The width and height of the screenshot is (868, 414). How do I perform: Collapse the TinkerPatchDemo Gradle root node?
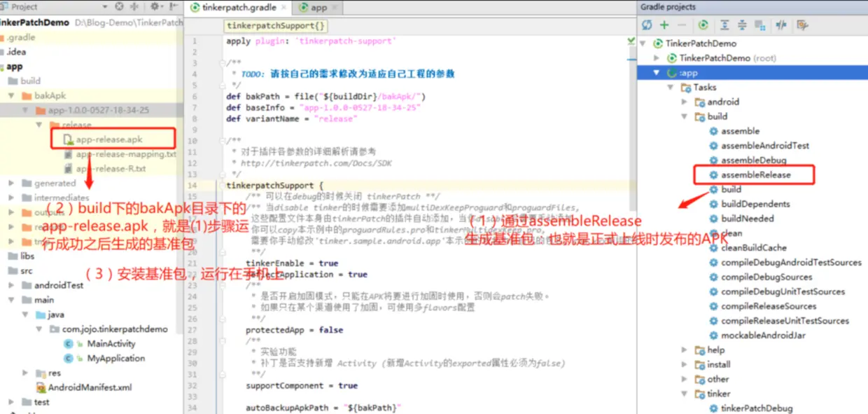tap(644, 43)
